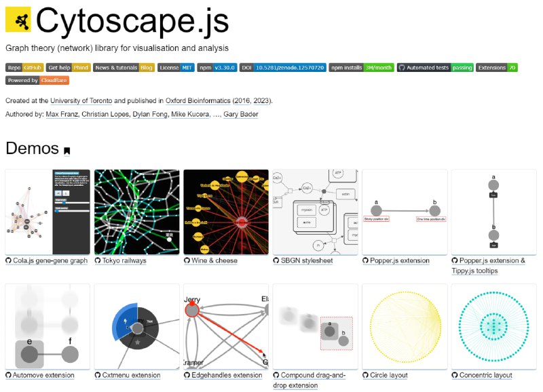
Task: Click GitHub icon next to Wine & cheese
Action: point(187,260)
